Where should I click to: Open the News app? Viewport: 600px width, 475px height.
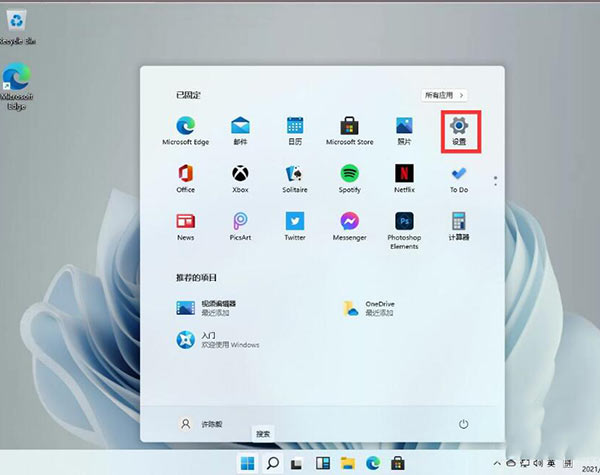[186, 227]
